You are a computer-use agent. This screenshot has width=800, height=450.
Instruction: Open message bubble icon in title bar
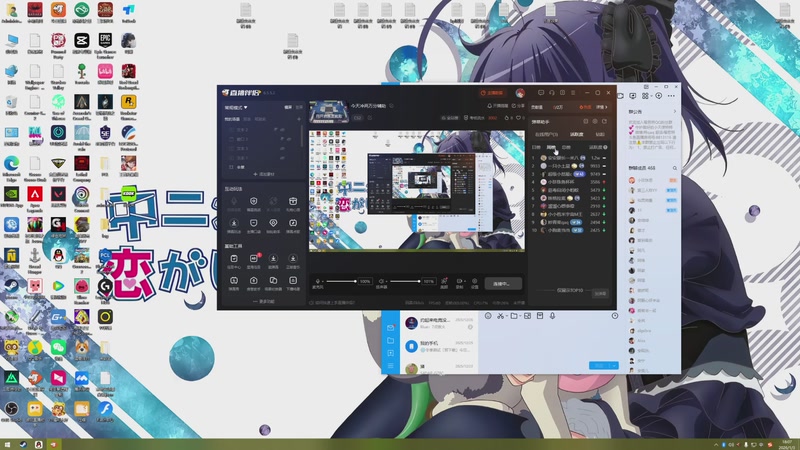point(541,93)
